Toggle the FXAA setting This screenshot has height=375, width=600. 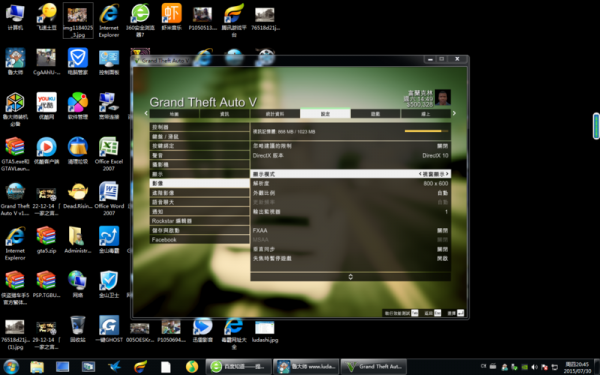(x=350, y=230)
